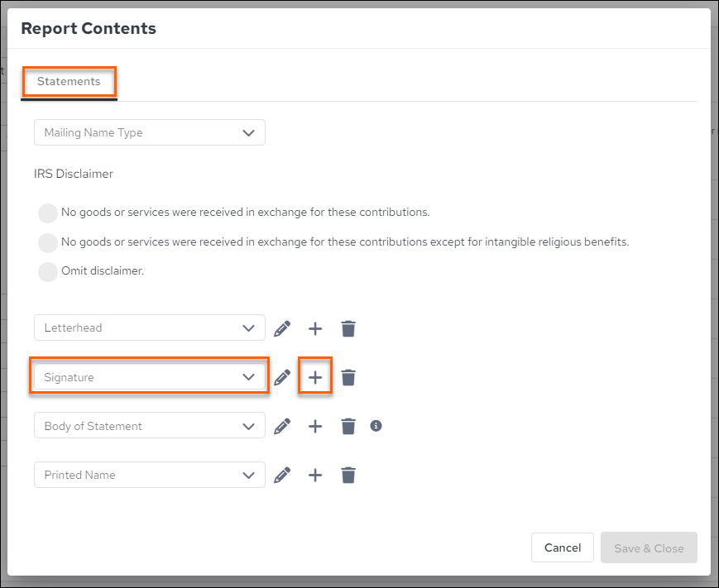719x588 pixels.
Task: Choose the Omit disclaimer option
Action: [x=48, y=272]
